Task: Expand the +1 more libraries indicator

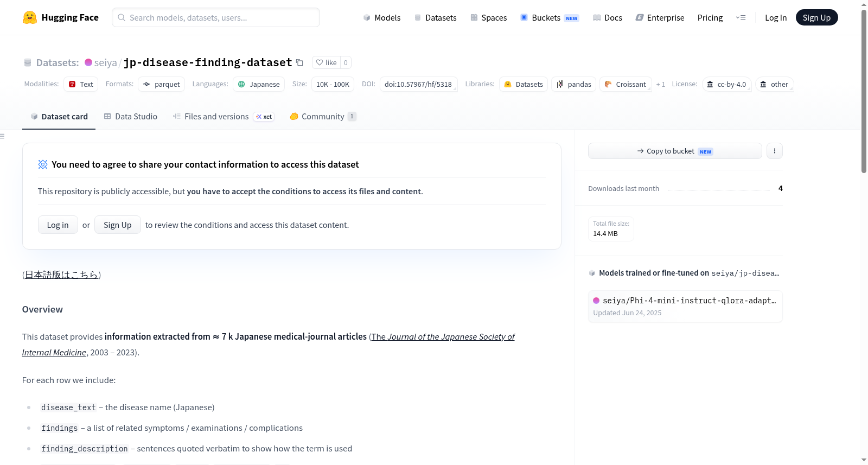Action: coord(661,85)
